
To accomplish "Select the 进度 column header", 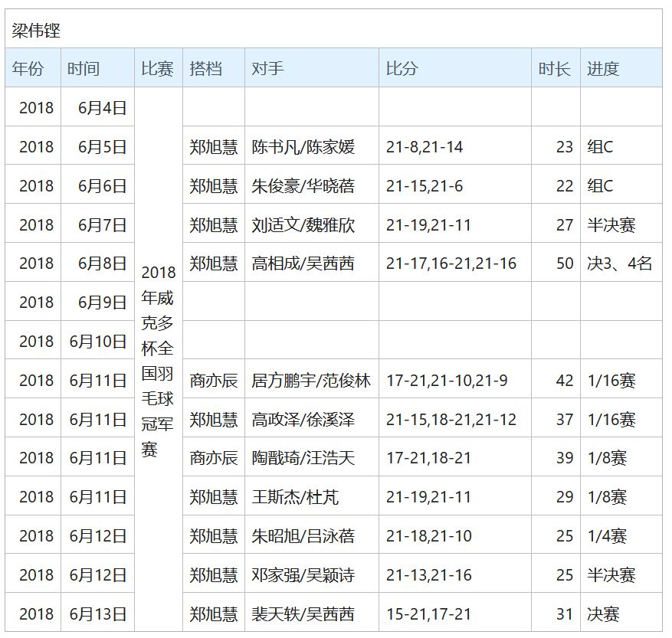I will click(x=603, y=68).
